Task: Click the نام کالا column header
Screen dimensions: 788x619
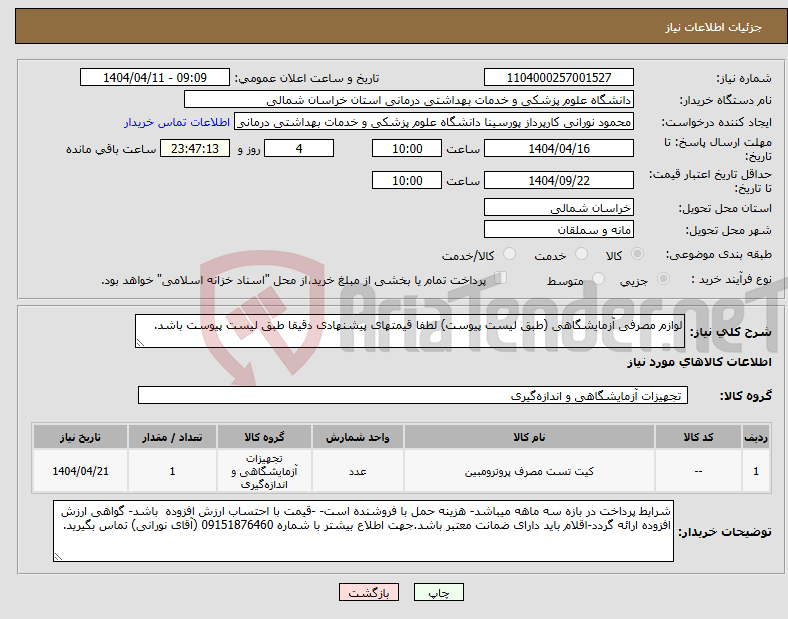Action: click(x=529, y=437)
